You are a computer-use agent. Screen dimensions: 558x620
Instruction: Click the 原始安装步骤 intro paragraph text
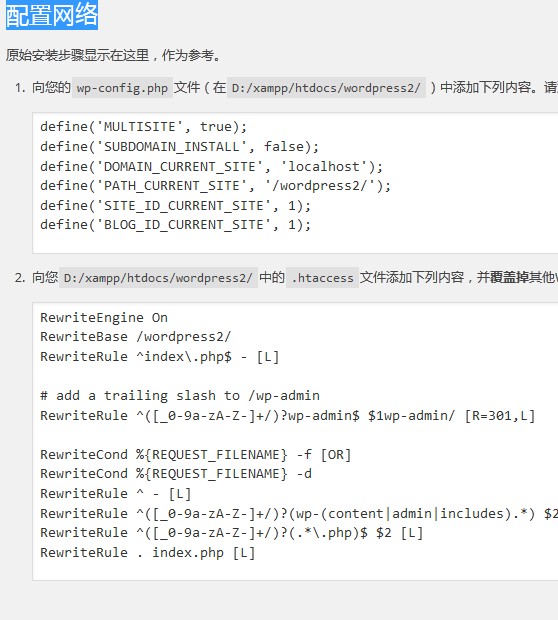(x=113, y=55)
